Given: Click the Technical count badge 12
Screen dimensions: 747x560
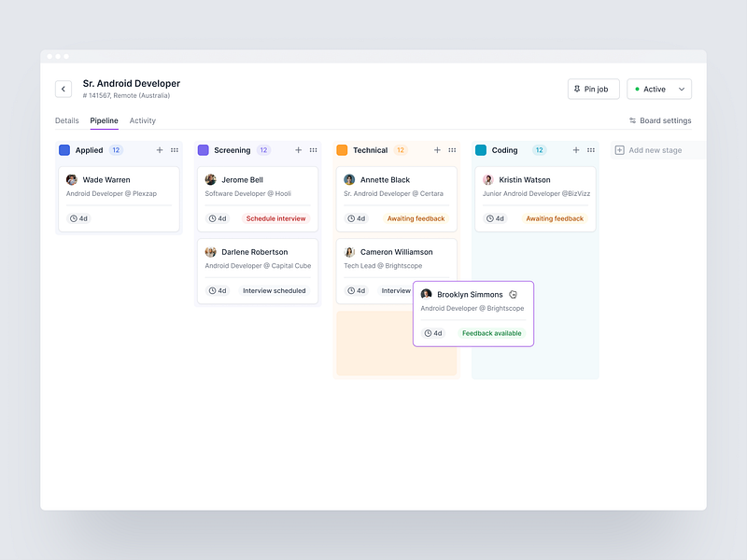Looking at the screenshot, I should click(401, 150).
